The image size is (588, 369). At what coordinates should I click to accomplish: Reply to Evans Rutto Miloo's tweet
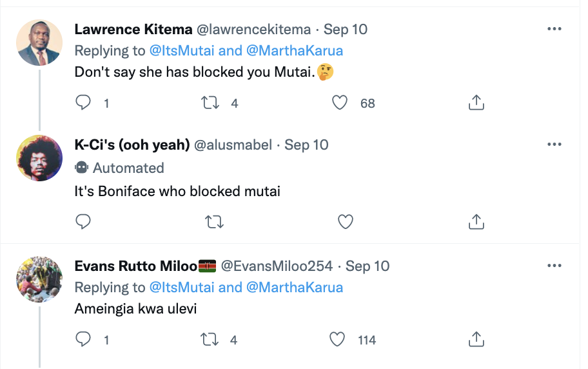point(83,339)
